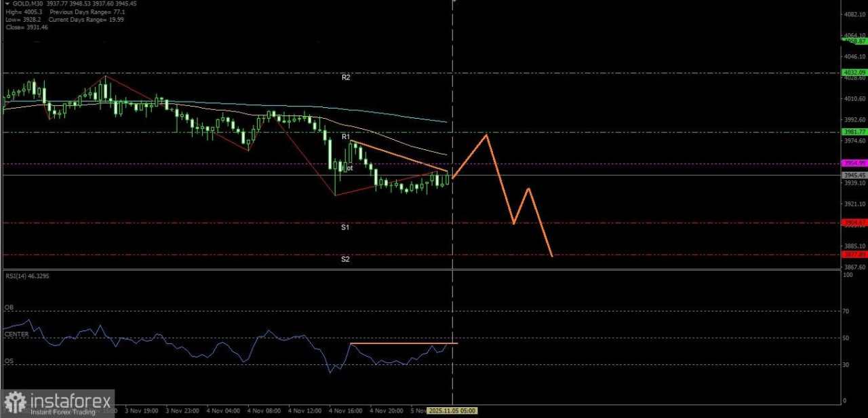This screenshot has height=418, width=868.
Task: Click the RSI(14) indicator label
Action: 26,276
